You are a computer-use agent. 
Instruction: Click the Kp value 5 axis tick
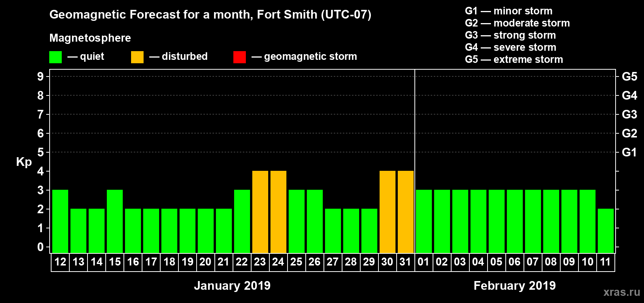click(41, 152)
